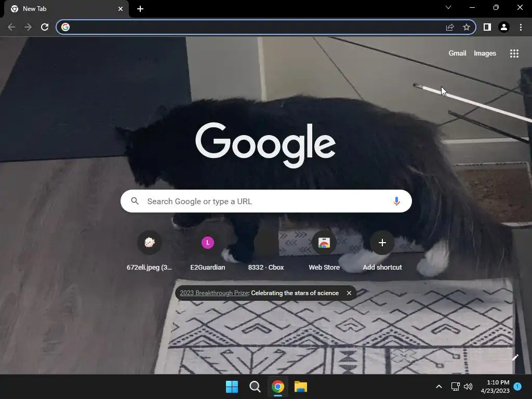
Task: Open the Windows Start menu
Action: pos(232,387)
